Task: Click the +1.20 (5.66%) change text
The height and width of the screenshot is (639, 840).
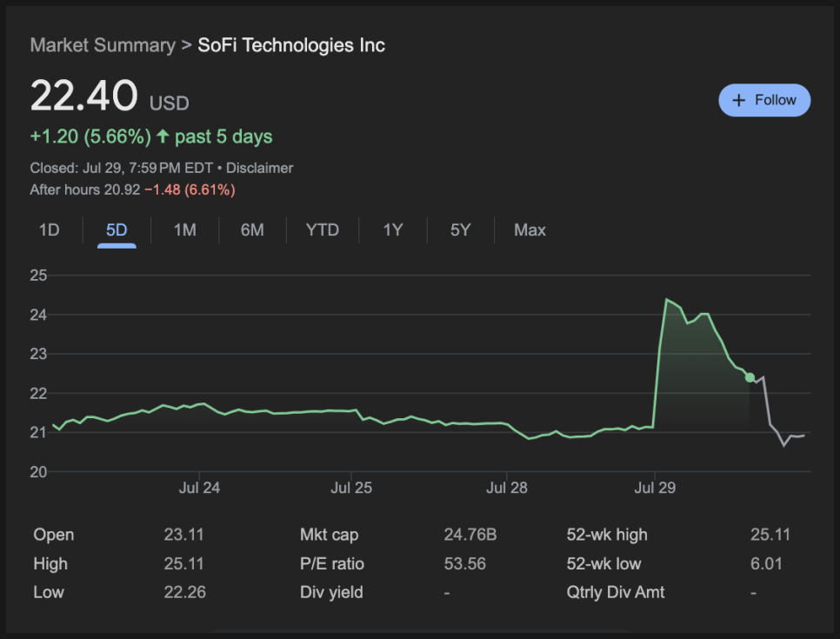Action: coord(90,136)
